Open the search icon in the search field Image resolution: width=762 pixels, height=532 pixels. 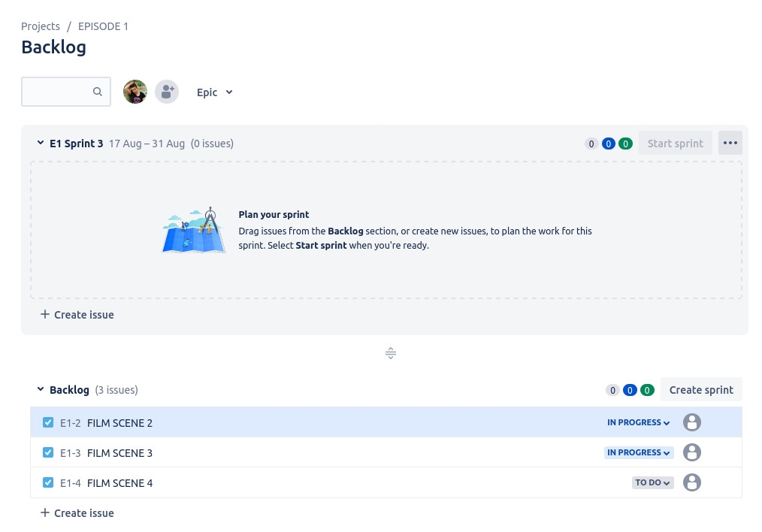98,91
